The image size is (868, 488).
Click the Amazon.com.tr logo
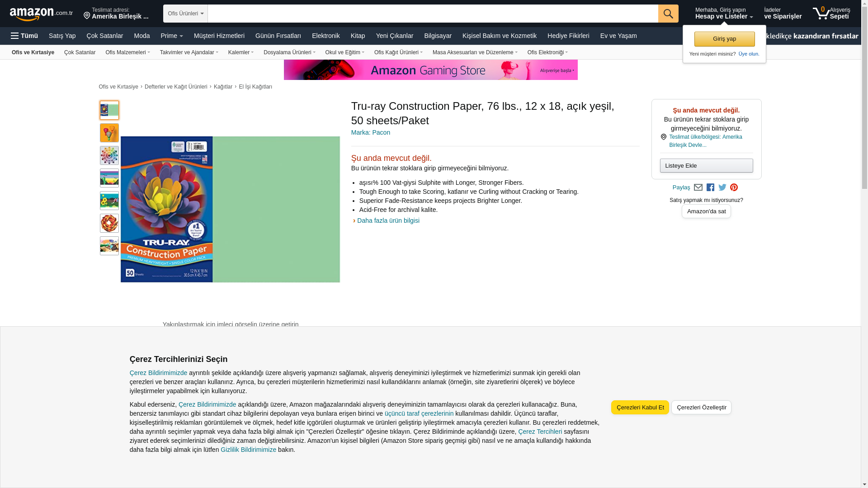coord(41,14)
